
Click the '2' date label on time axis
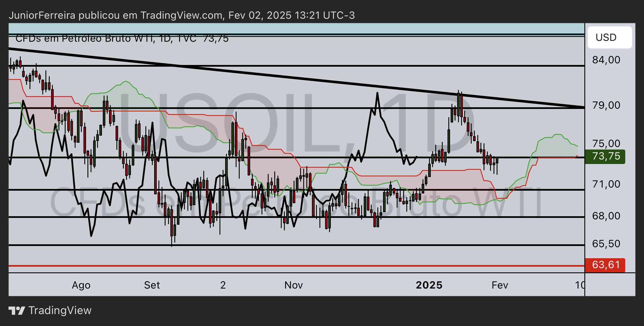click(223, 285)
